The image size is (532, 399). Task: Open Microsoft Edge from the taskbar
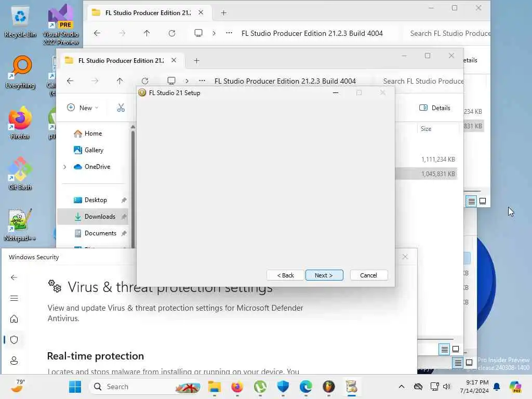[305, 387]
